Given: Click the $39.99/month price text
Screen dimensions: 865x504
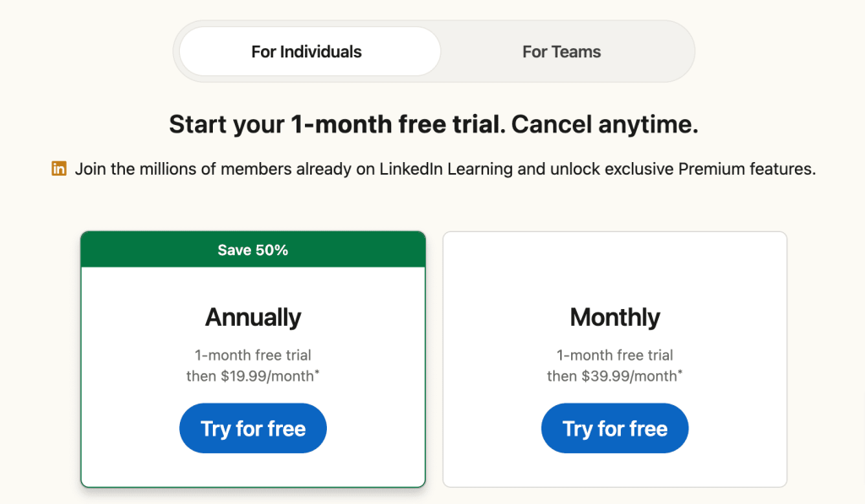Looking at the screenshot, I should coord(628,376).
